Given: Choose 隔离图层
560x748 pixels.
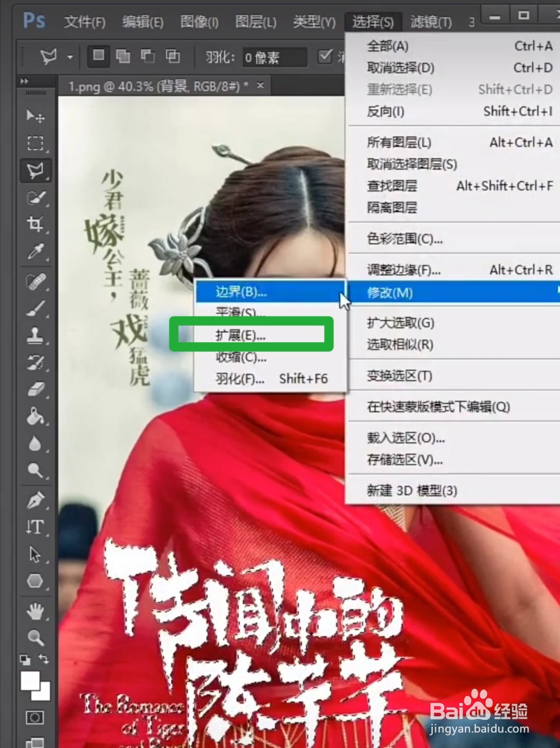Looking at the screenshot, I should pos(453,208).
